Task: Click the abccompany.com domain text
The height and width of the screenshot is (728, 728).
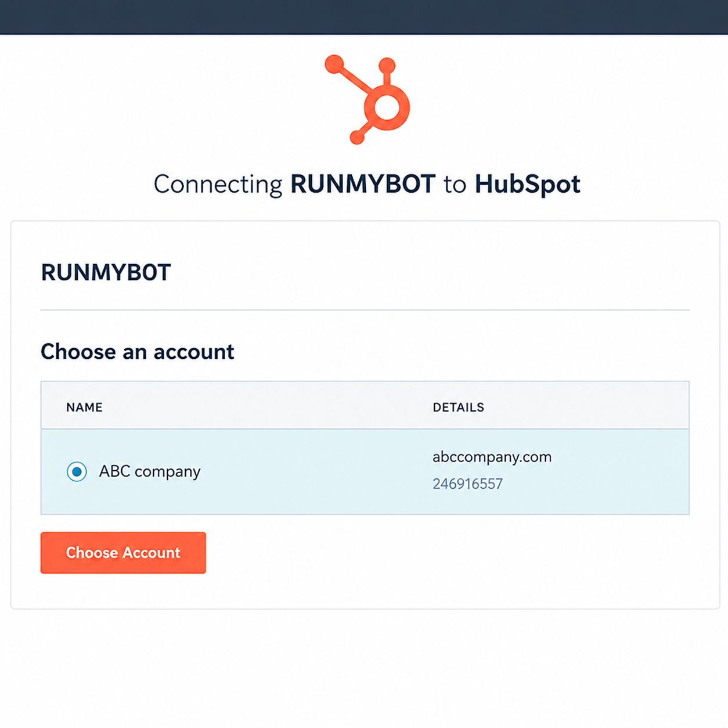Action: pyautogui.click(x=492, y=457)
